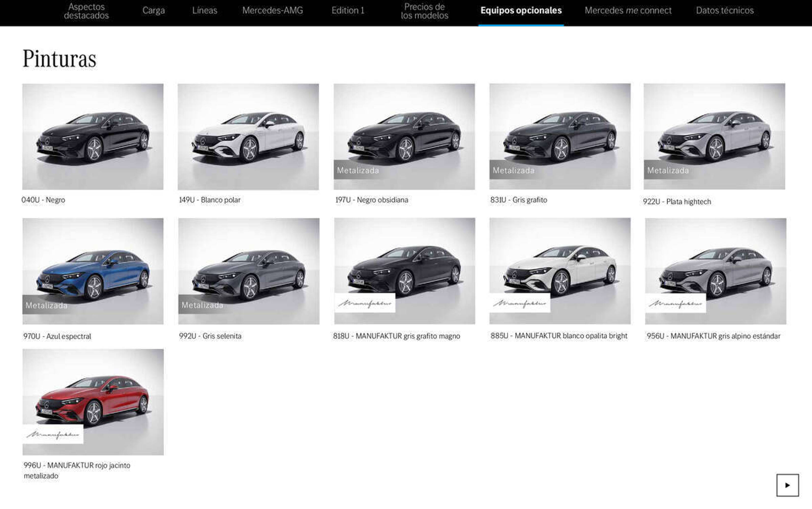Switch to the Líneas tab
The width and height of the screenshot is (812, 509).
[x=204, y=11]
